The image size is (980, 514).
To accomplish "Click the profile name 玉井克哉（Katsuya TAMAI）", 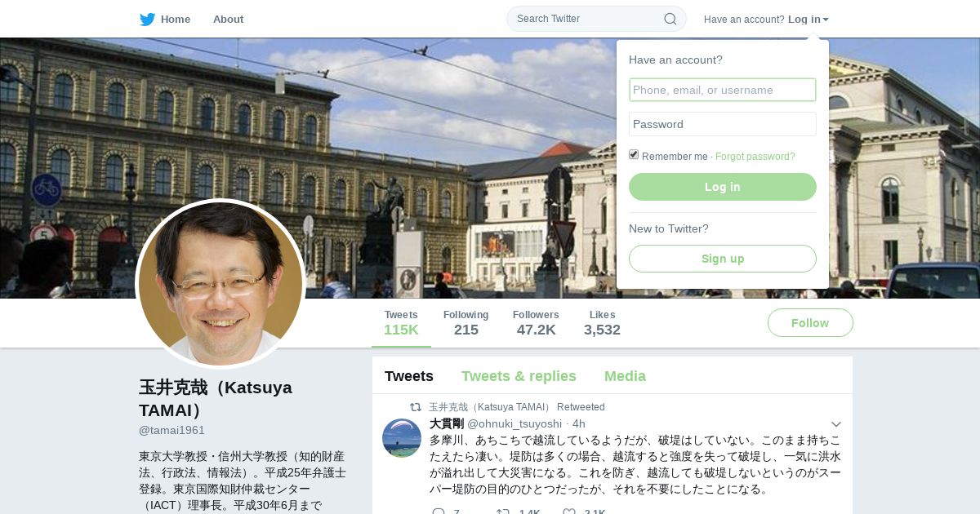I will [x=216, y=398].
